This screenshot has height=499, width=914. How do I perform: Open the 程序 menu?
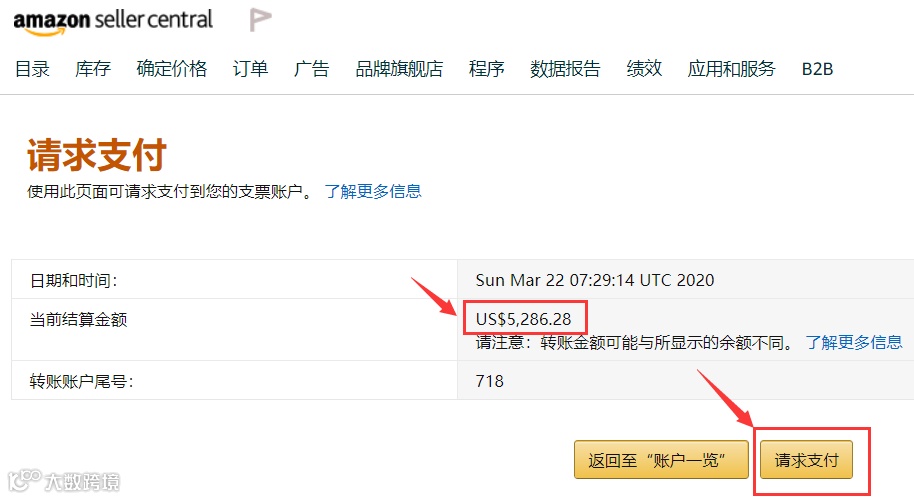tap(487, 69)
